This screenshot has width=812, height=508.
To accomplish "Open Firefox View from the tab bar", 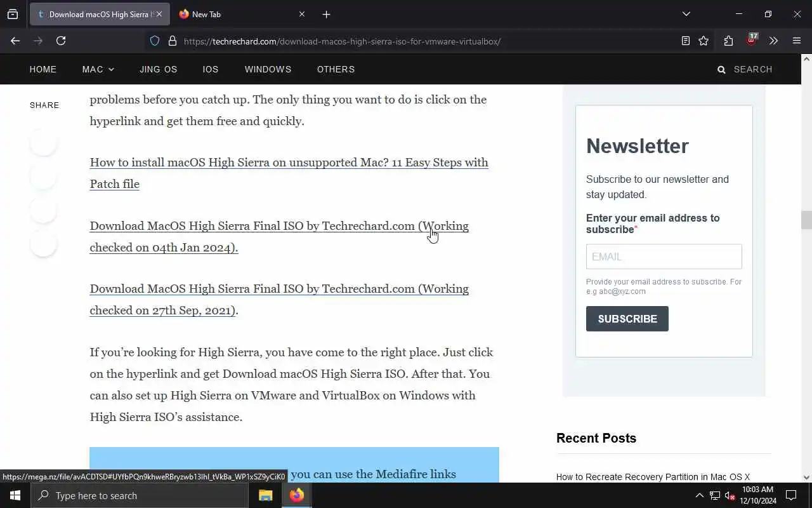I will 13,14.
